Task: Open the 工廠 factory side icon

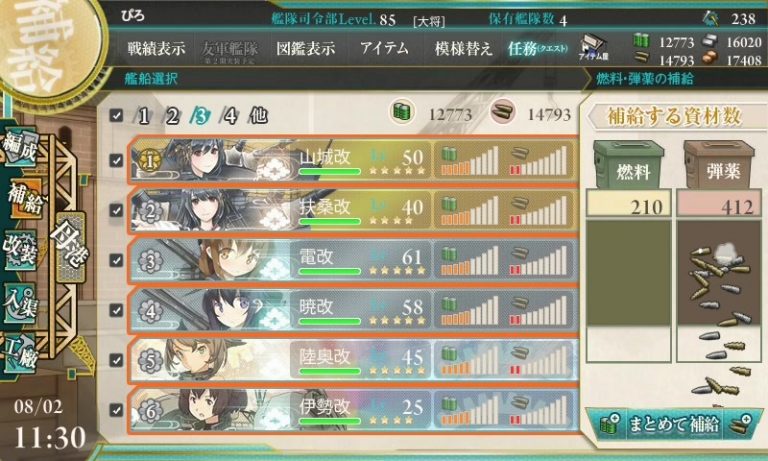Action: (21, 353)
